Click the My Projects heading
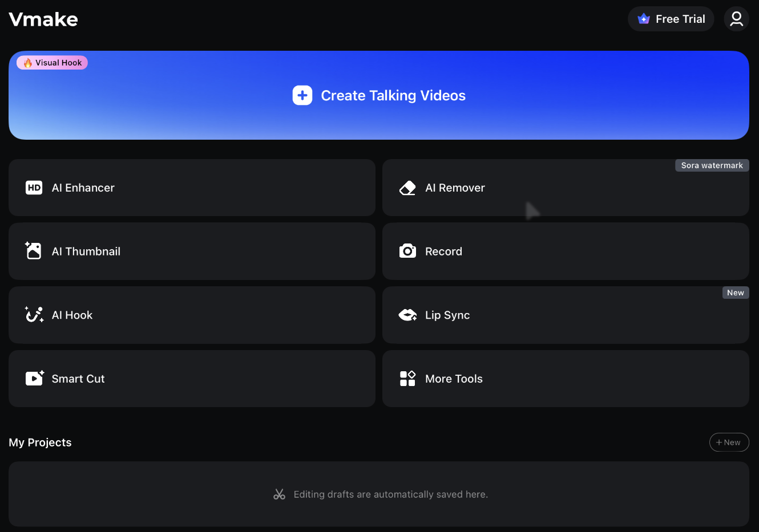The height and width of the screenshot is (532, 759). (x=41, y=442)
